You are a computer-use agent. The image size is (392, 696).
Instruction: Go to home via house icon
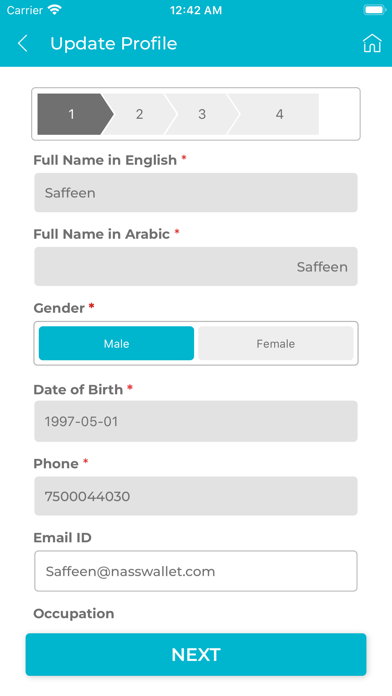tap(372, 44)
